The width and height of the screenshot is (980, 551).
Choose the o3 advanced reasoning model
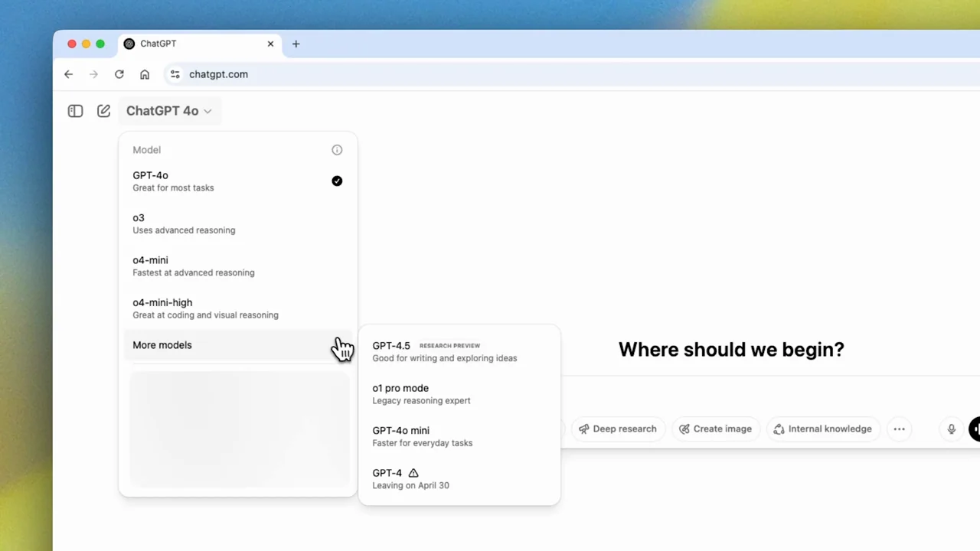[237, 223]
